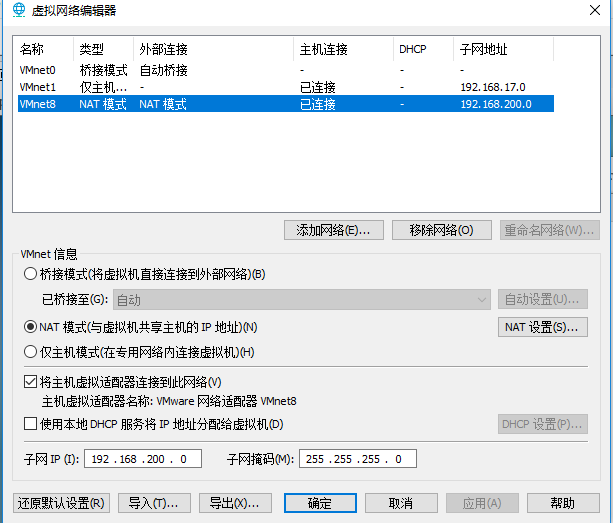613x523 pixels.
Task: Click 导出(X) button
Action: pos(235,503)
